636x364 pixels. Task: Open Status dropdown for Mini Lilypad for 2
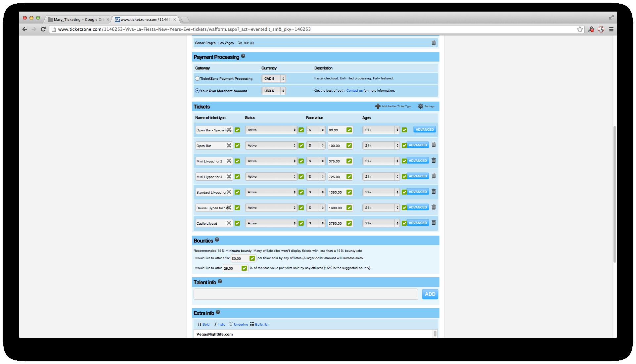[x=271, y=161]
